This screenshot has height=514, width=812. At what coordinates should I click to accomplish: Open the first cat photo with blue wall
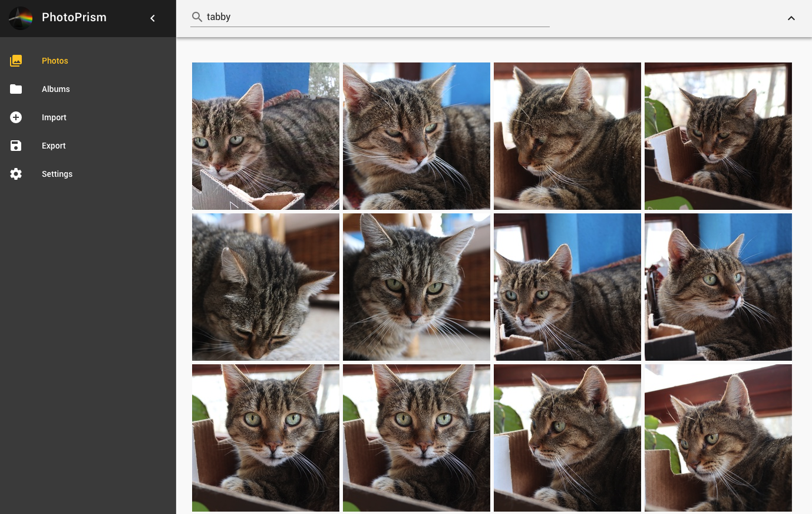[266, 136]
